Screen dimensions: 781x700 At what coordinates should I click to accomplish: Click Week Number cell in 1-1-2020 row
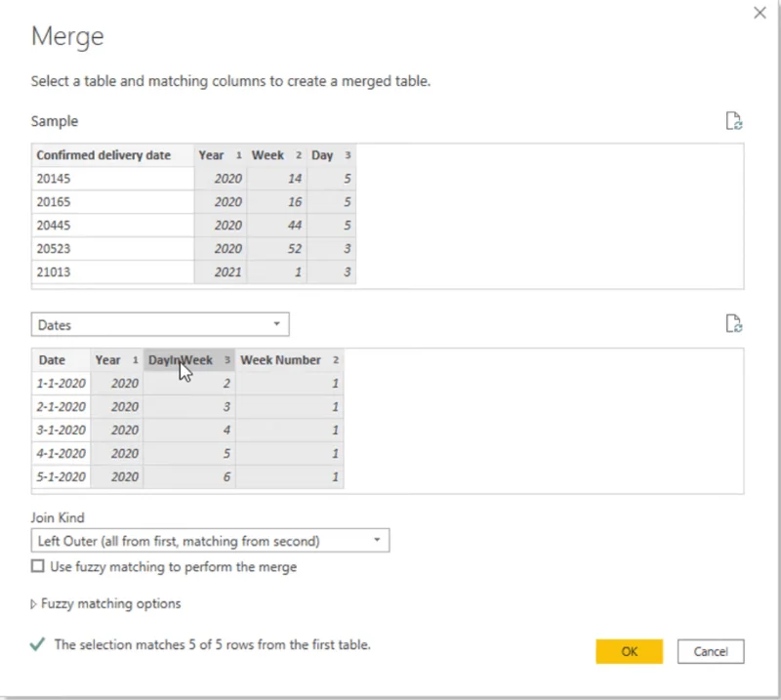pos(289,383)
